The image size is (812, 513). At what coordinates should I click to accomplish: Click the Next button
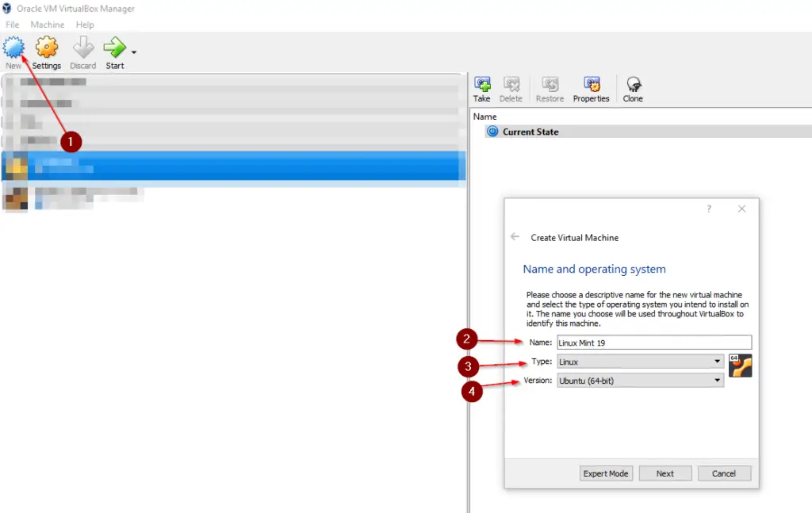(665, 473)
